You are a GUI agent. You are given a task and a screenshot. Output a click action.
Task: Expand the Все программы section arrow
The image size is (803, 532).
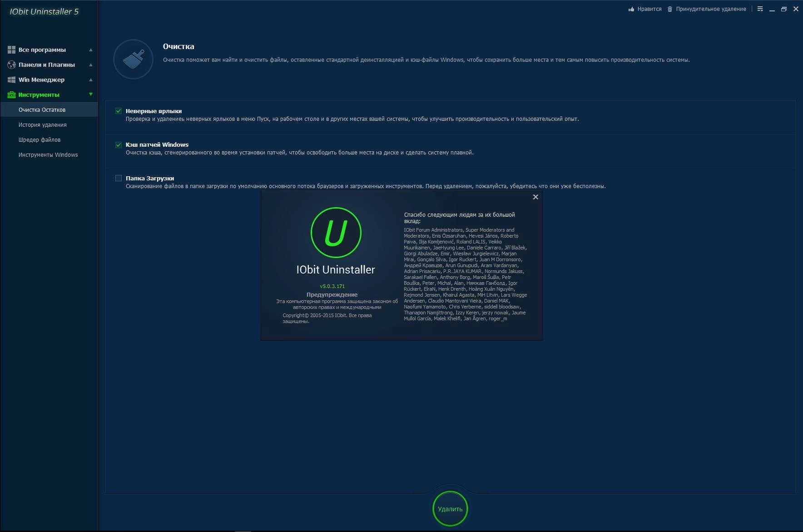[x=91, y=50]
